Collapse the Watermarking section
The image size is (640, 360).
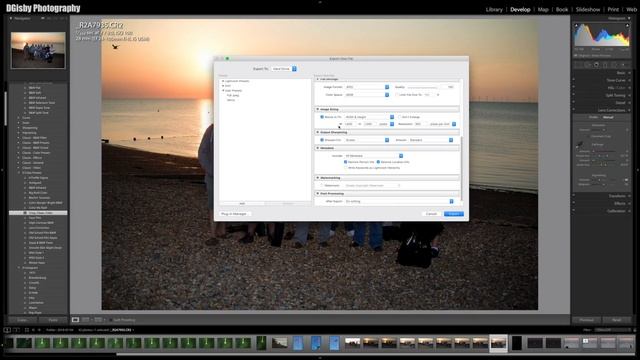coord(318,178)
